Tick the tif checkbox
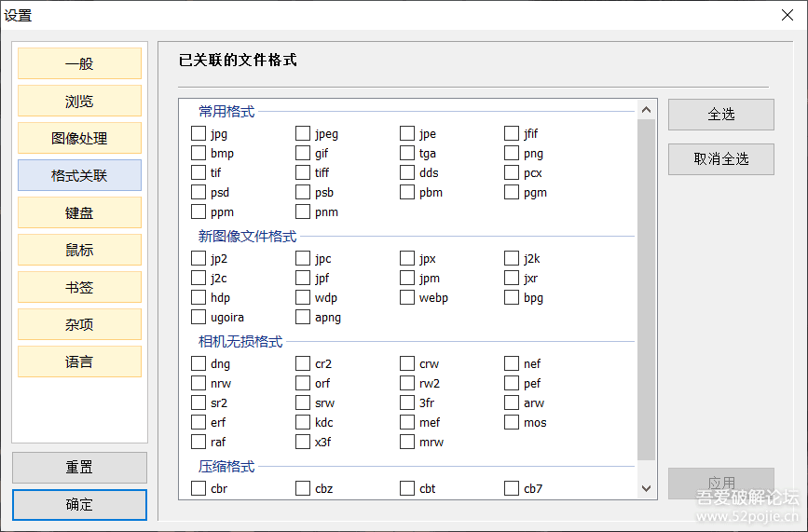Viewport: 808px width, 532px height. (x=199, y=172)
